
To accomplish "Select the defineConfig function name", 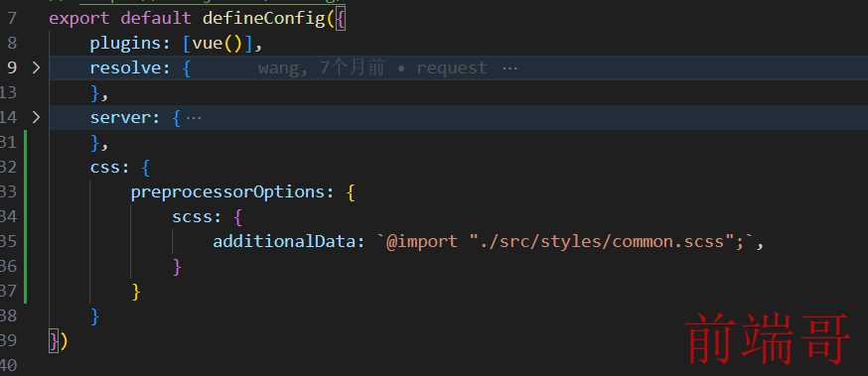I will coord(264,18).
